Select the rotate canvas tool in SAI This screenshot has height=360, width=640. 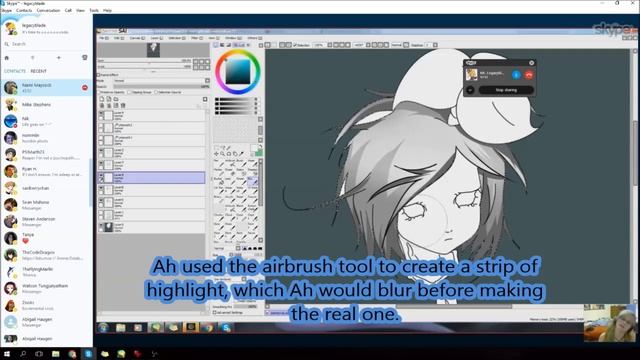[x=228, y=154]
